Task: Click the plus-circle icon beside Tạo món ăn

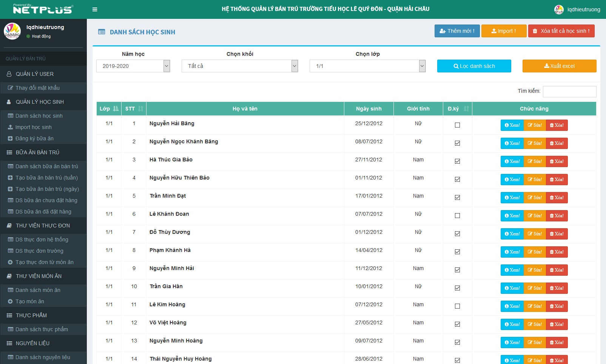Action: [11, 301]
